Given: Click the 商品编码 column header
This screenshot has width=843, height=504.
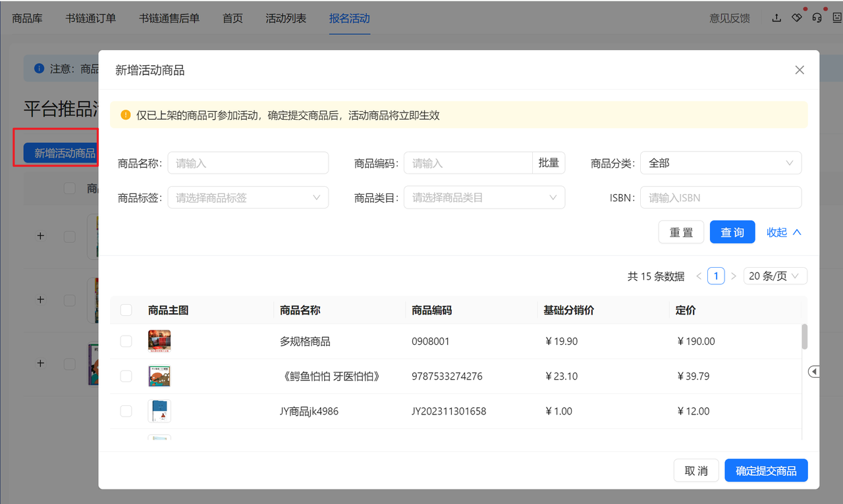Looking at the screenshot, I should pyautogui.click(x=432, y=310).
